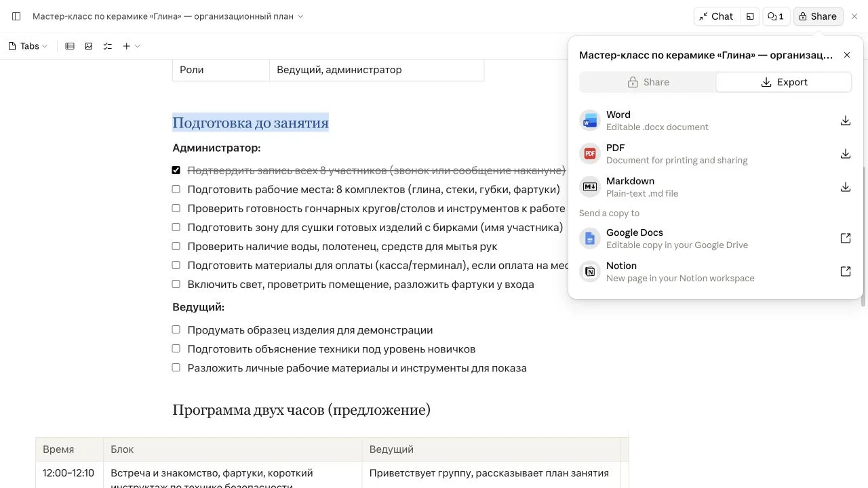Click the heading 'Подготовка до занятия'
Viewport: 868px width, 488px height.
click(250, 123)
